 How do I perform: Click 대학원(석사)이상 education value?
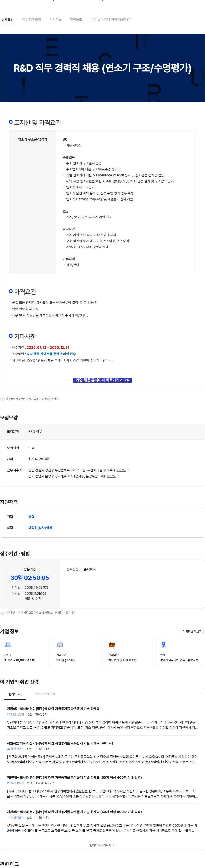point(40,528)
